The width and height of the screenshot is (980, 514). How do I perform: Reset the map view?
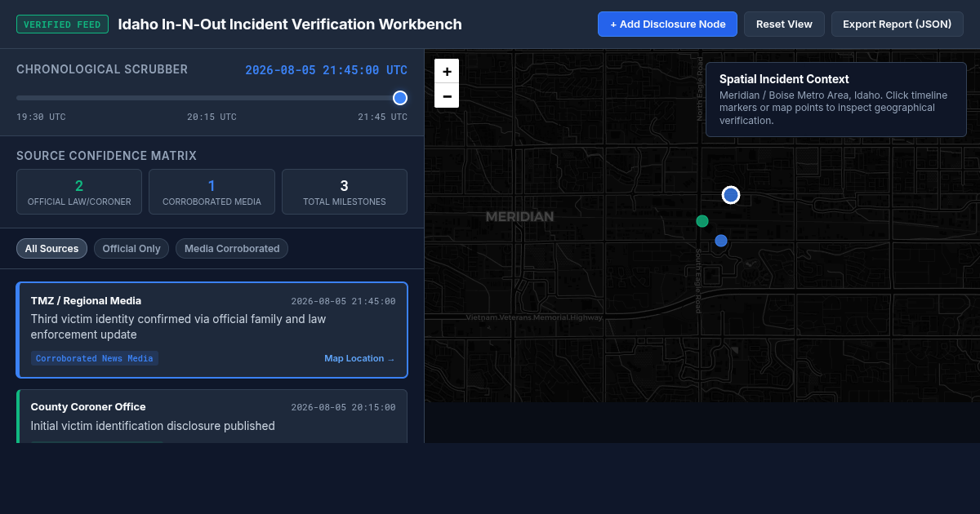coord(784,24)
